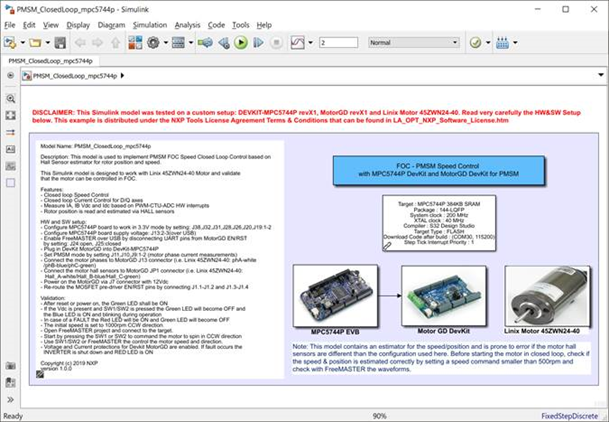Click the 90% zoom level in status bar

pos(379,416)
